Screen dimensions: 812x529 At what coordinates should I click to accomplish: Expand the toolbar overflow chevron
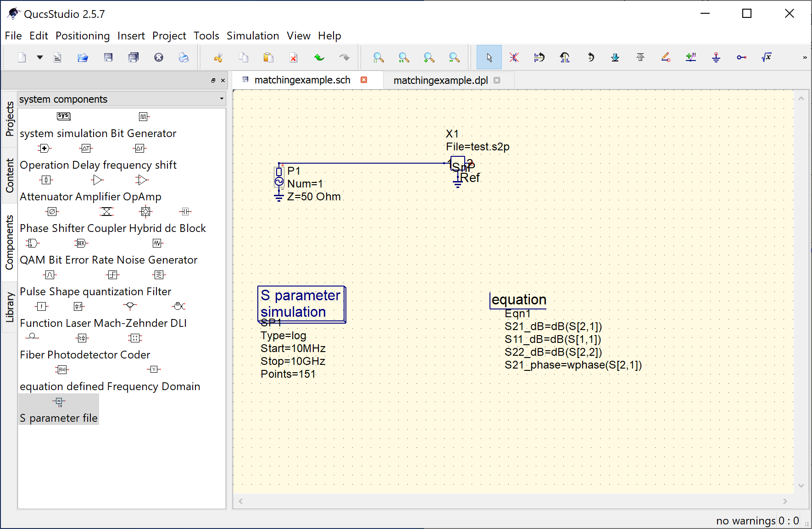coord(805,58)
